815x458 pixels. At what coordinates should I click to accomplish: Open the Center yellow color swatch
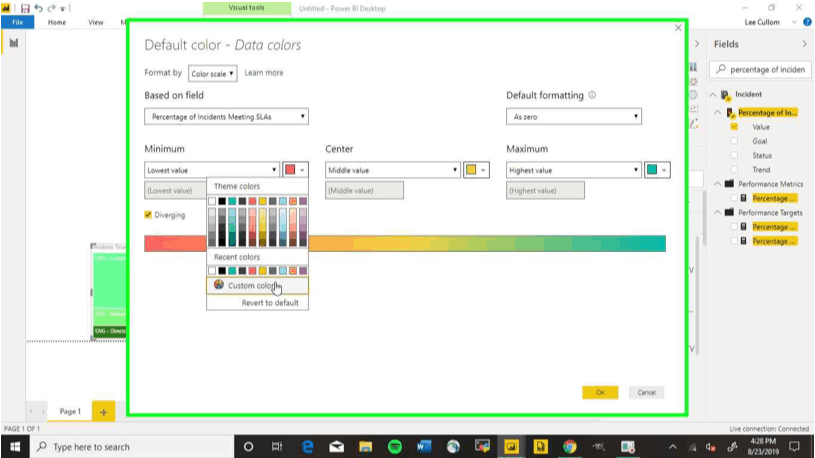(x=476, y=170)
